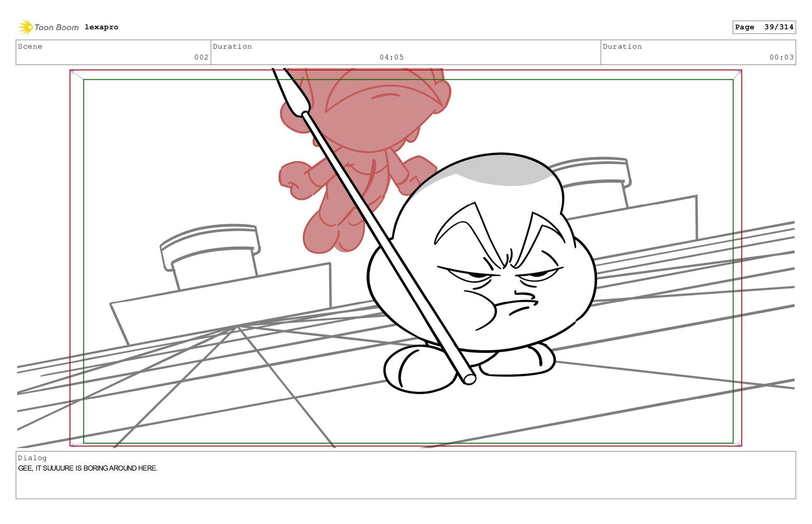
Task: Click the 'Dialog' label
Action: pyautogui.click(x=32, y=458)
